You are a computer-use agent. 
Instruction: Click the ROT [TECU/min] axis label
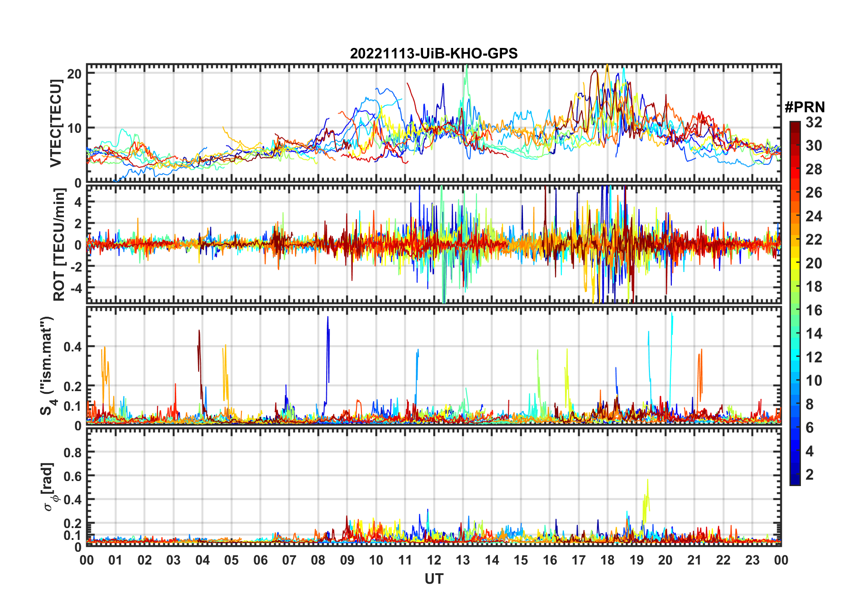coord(59,245)
